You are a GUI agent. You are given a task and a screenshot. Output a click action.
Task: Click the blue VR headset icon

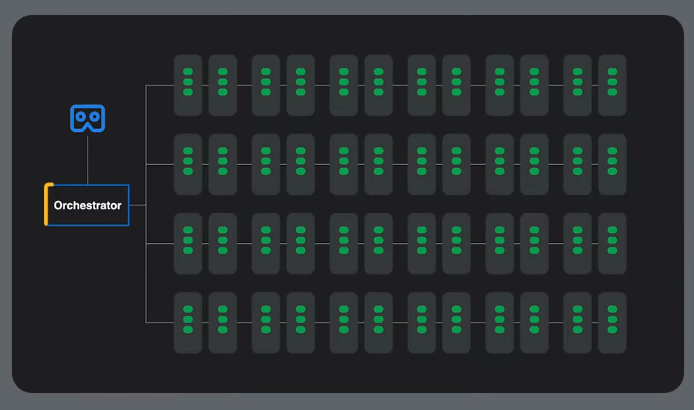(87, 119)
